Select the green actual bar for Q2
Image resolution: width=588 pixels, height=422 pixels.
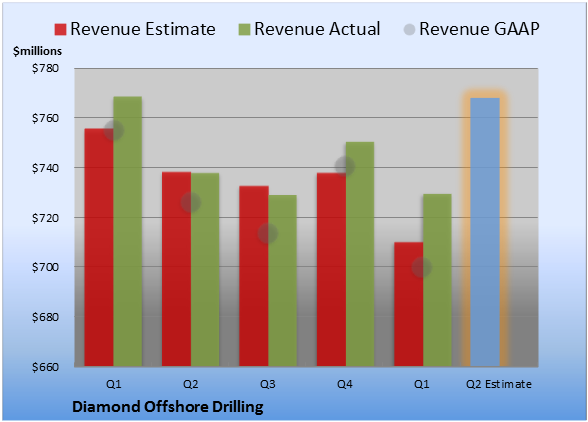click(x=205, y=269)
